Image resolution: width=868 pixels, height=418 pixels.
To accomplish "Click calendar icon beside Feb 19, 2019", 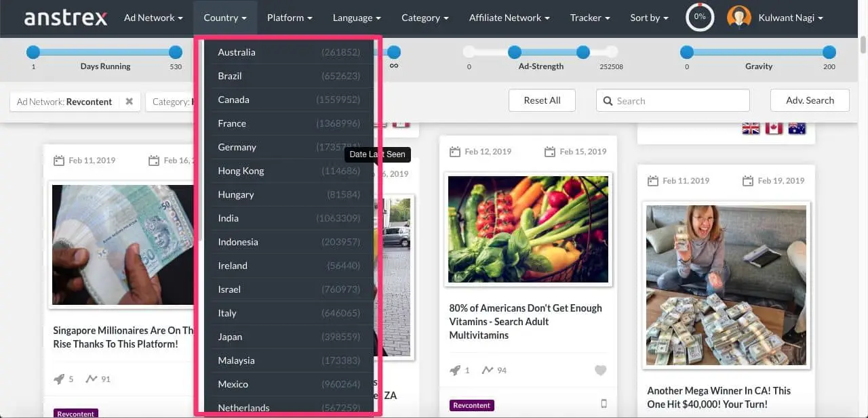I will (x=748, y=181).
